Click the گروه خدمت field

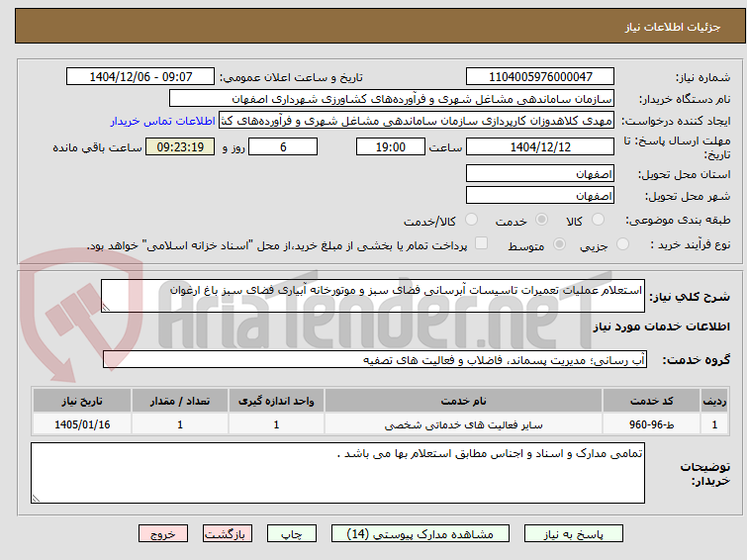(375, 359)
